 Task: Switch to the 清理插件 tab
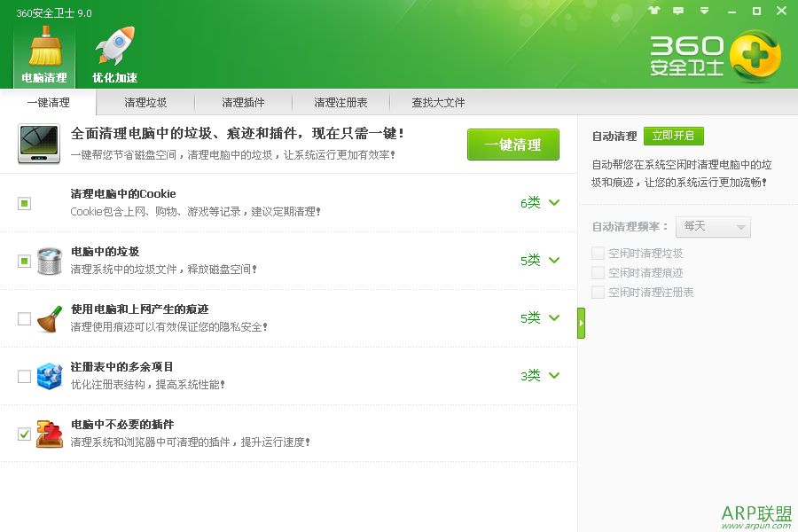(243, 102)
